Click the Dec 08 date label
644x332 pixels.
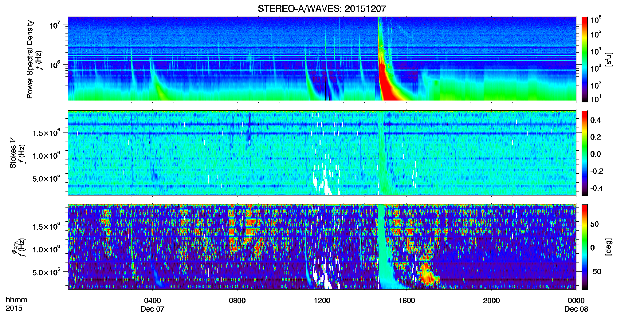click(x=576, y=309)
